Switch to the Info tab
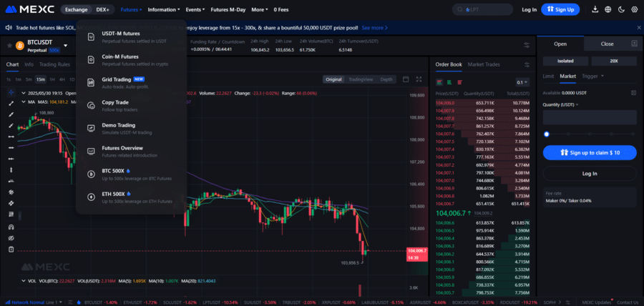 [29, 64]
